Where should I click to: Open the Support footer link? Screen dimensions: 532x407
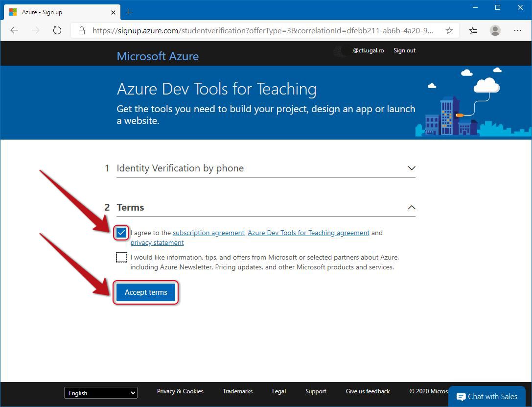(x=316, y=391)
